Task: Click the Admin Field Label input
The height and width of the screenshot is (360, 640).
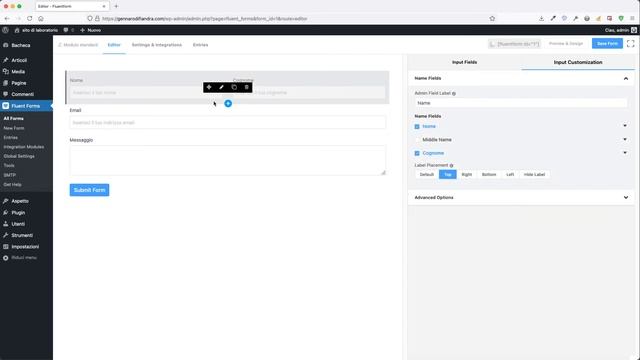Action: click(521, 103)
